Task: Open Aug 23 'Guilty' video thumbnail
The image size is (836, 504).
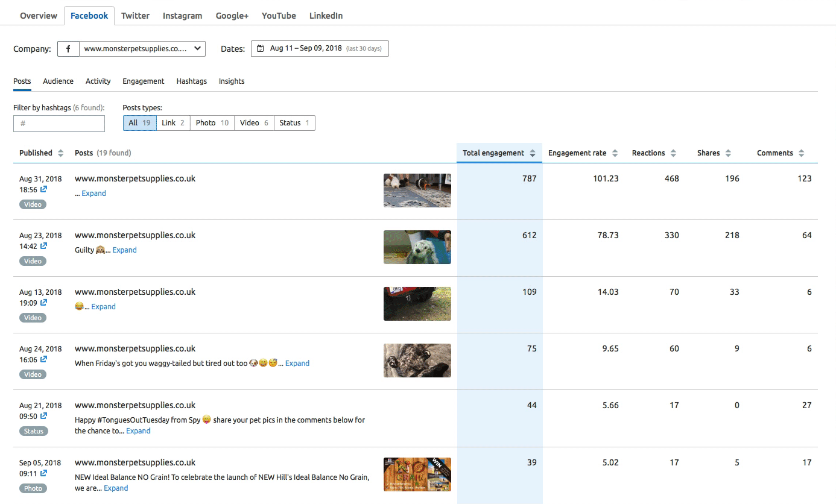Action: coord(417,247)
